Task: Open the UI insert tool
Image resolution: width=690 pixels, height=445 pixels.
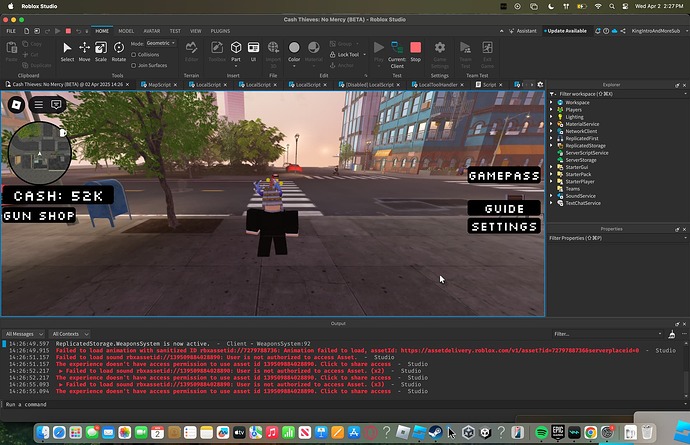Action: [x=253, y=51]
